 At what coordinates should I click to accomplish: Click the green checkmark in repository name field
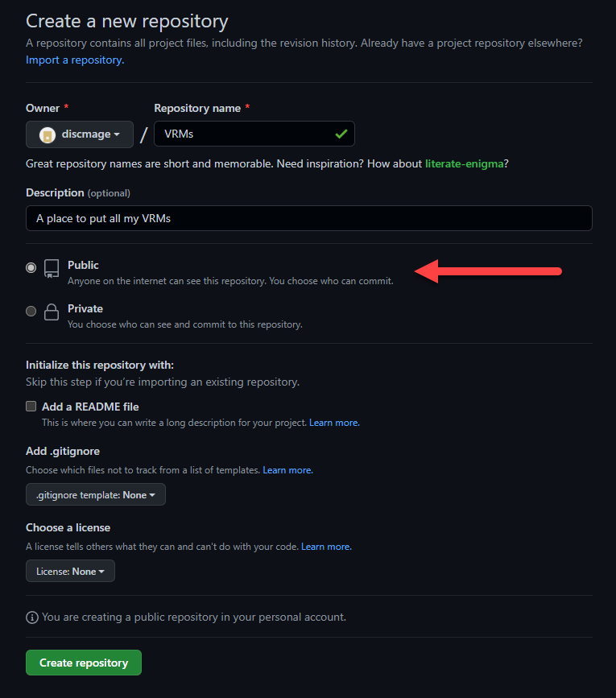point(341,134)
